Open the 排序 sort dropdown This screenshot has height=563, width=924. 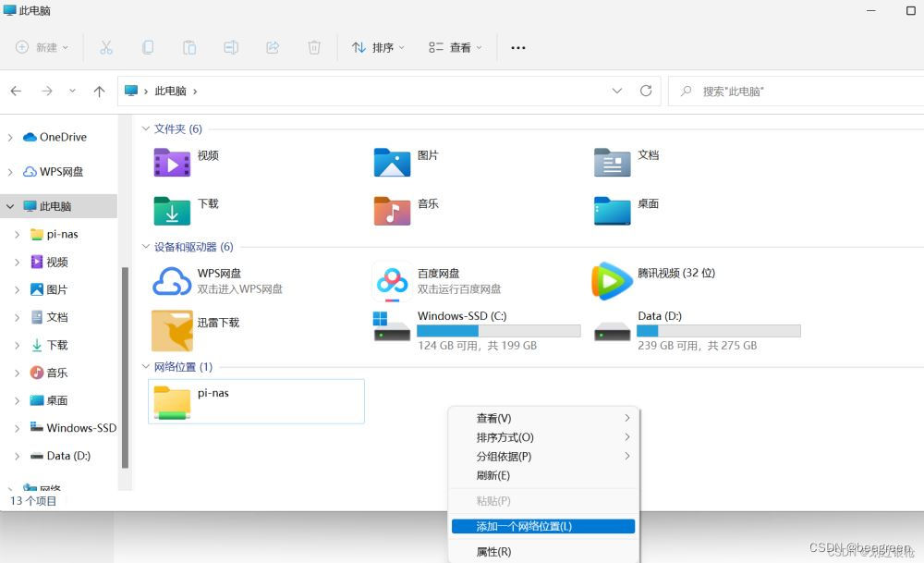378,48
